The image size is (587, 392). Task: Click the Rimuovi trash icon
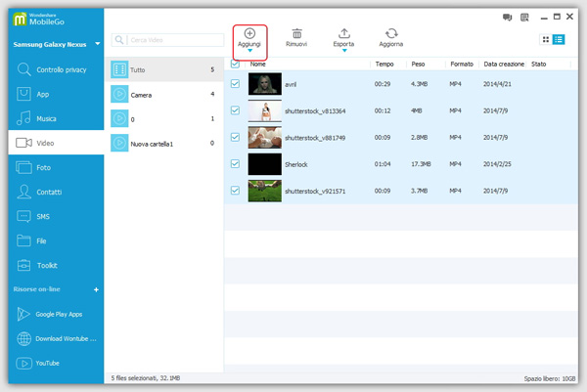(x=295, y=33)
